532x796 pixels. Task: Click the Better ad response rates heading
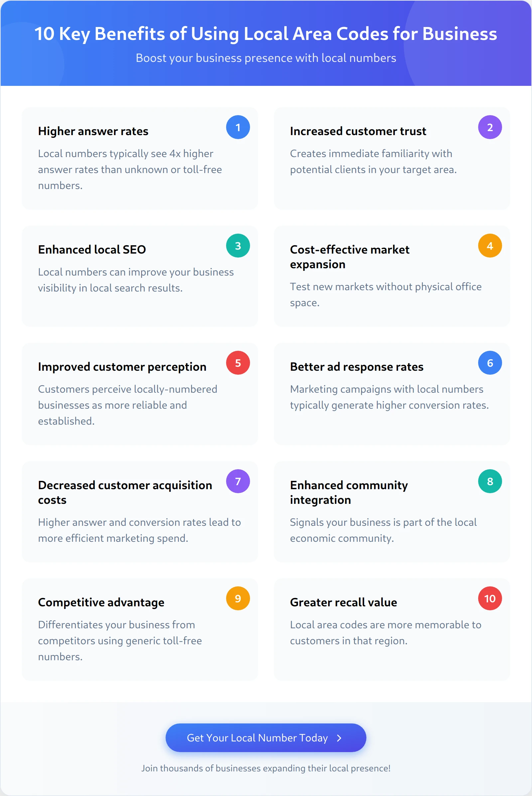[356, 367]
